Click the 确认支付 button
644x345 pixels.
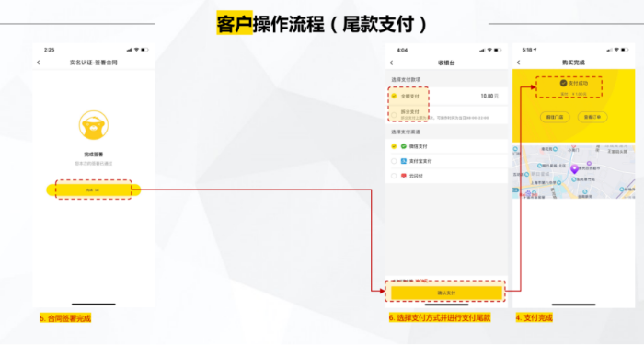446,293
